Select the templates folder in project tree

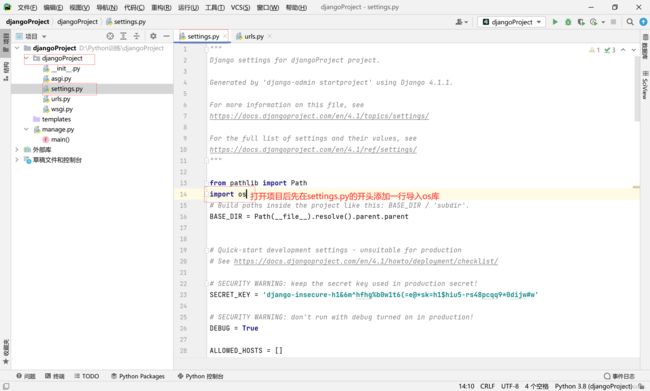pos(52,119)
